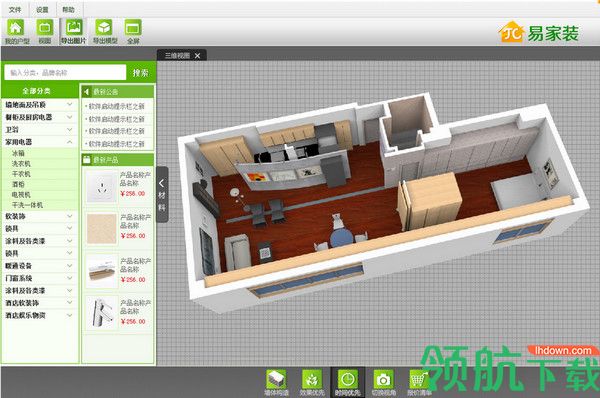The height and width of the screenshot is (398, 600).
Task: Select the 全部分类 category header
Action: [x=36, y=91]
